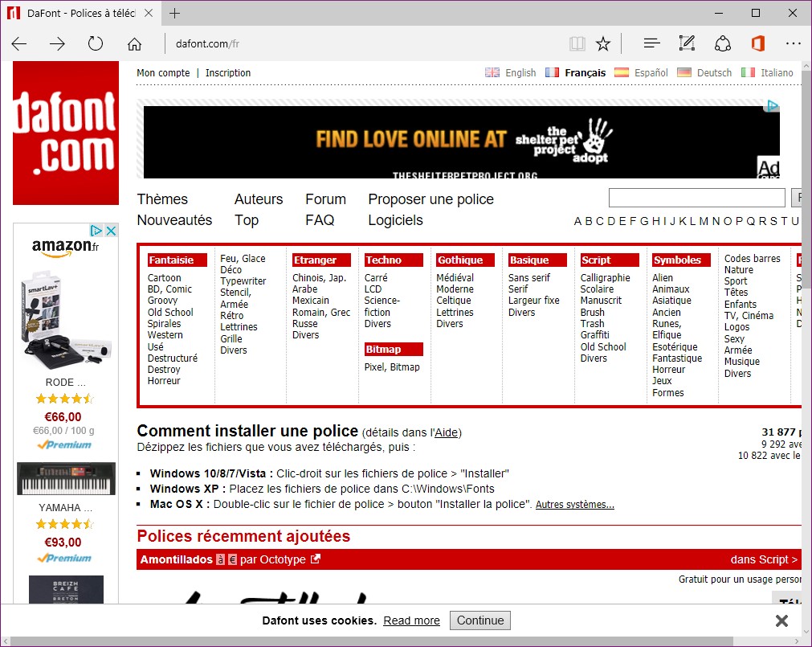Open browser More actions ellipsis menu

[x=794, y=43]
